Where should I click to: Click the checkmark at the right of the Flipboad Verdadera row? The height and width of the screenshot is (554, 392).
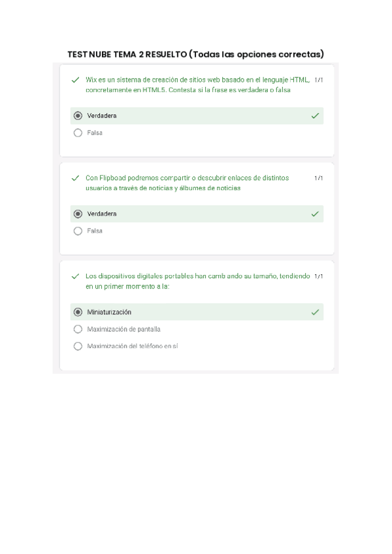click(315, 214)
